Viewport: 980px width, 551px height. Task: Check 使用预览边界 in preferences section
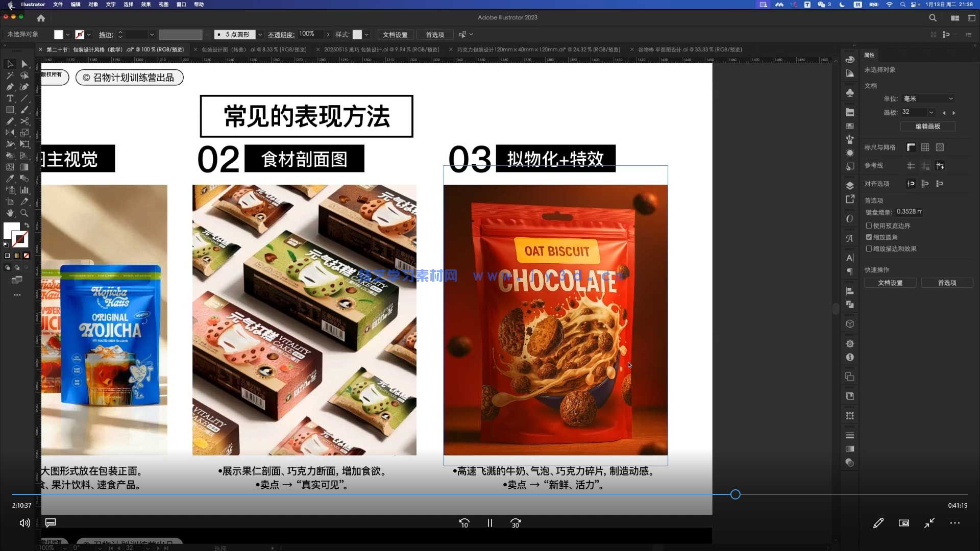(869, 225)
